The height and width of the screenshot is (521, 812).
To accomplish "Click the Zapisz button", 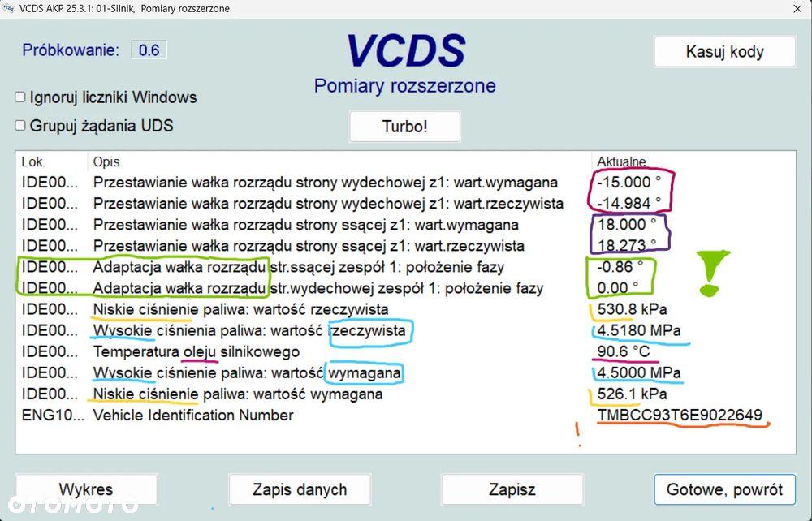I will click(512, 489).
